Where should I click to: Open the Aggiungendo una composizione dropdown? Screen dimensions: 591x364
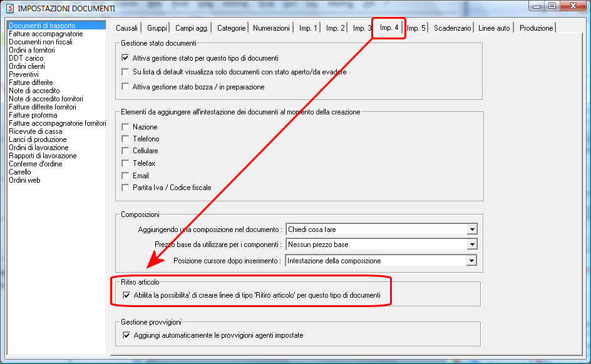(x=472, y=230)
